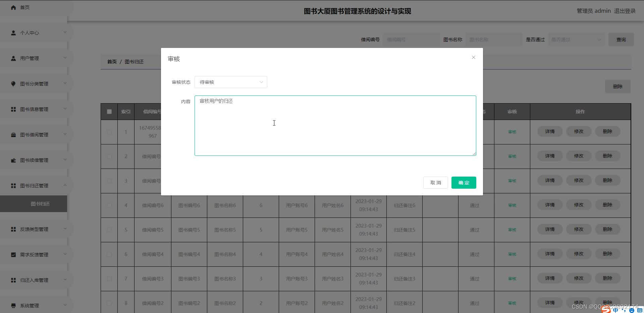Viewport: 644px width, 313px height.
Task: Open 详情 for row 2
Action: point(550,156)
